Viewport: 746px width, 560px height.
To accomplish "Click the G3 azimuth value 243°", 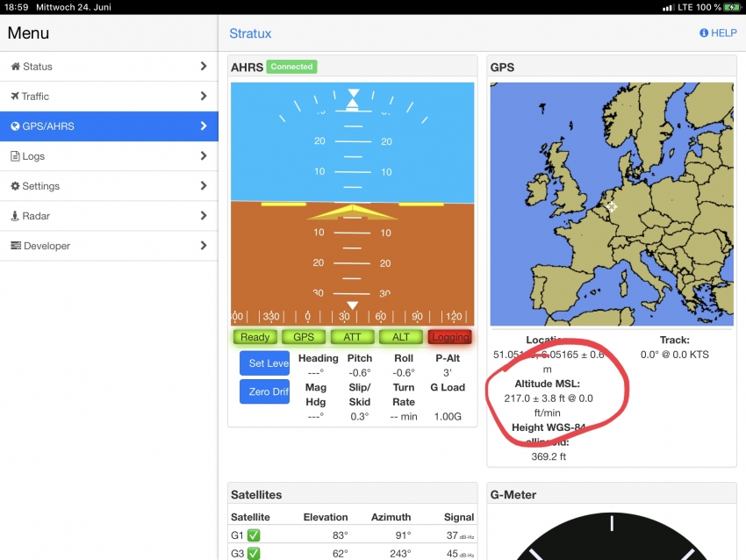I will pos(400,553).
